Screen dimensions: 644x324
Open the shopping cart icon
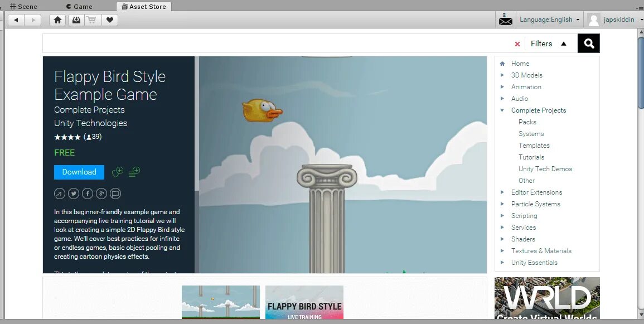tap(93, 20)
